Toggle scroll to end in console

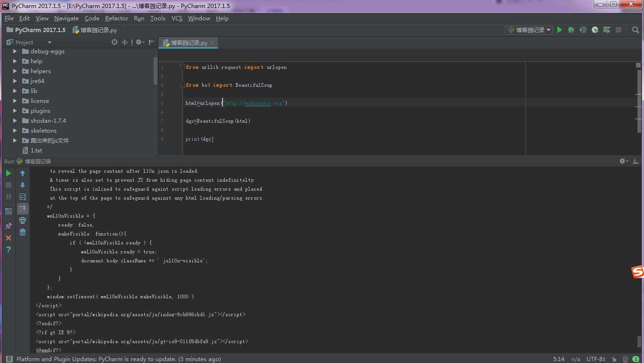pos(23,209)
